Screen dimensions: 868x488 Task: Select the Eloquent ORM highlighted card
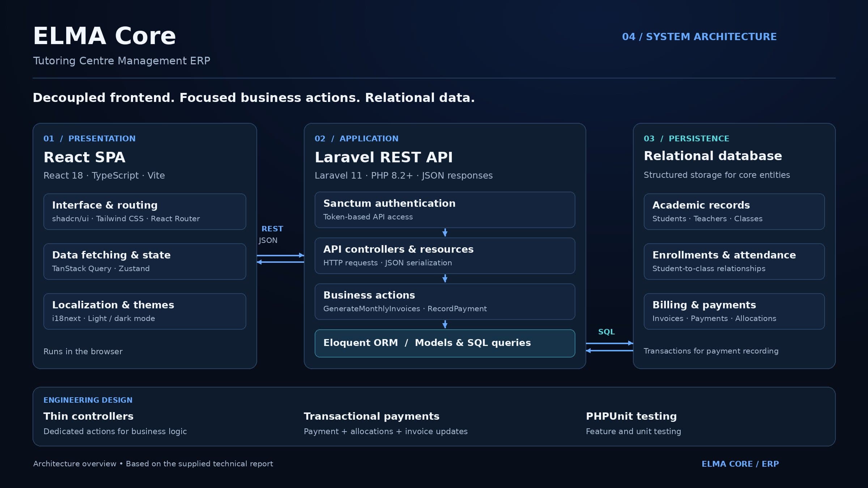445,343
